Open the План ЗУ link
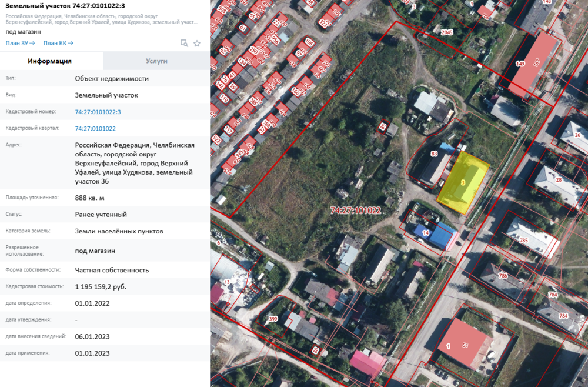Viewport: 588px width, 387px height. pos(20,43)
